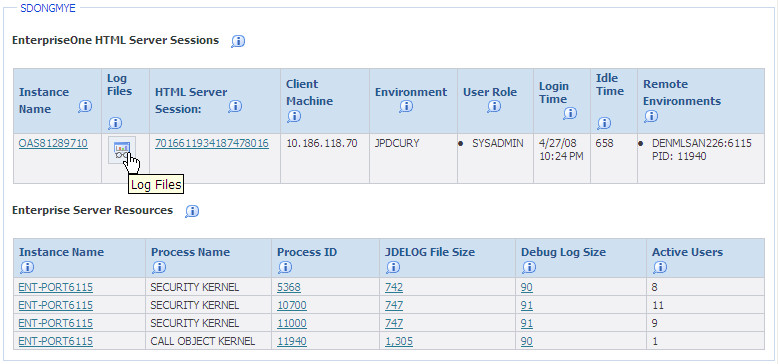Select user role SYSADMIN

498,144
